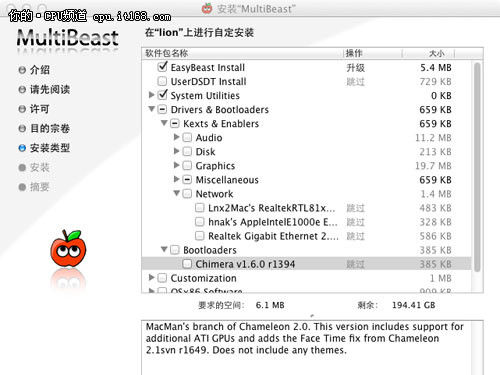Collapse the Network group
The width and height of the screenshot is (500, 375).
177,193
